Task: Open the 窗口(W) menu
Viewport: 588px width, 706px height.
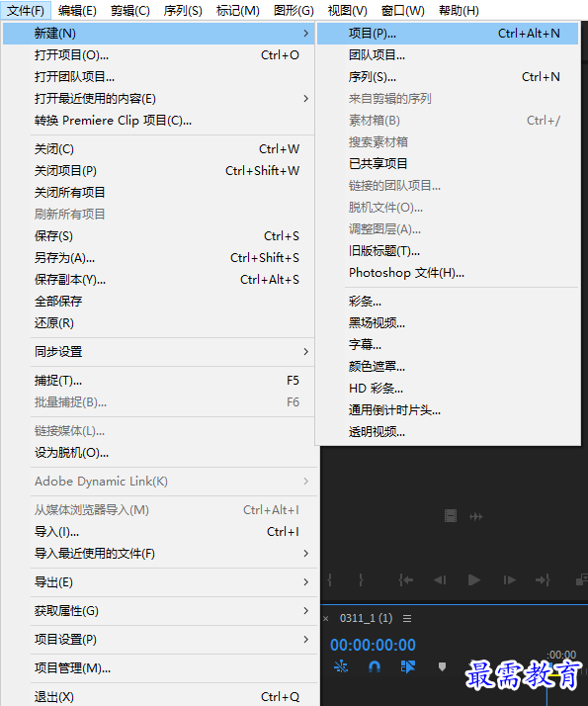Action: click(x=402, y=10)
